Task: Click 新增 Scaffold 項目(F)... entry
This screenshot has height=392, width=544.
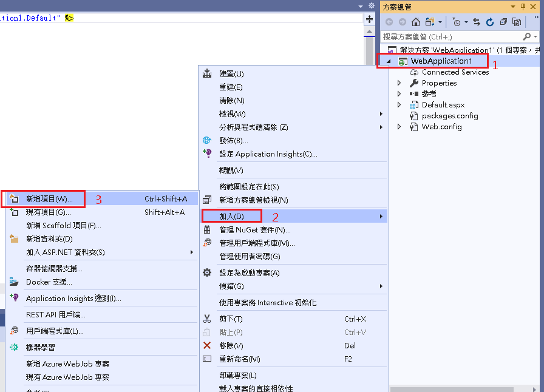Action: click(102, 226)
